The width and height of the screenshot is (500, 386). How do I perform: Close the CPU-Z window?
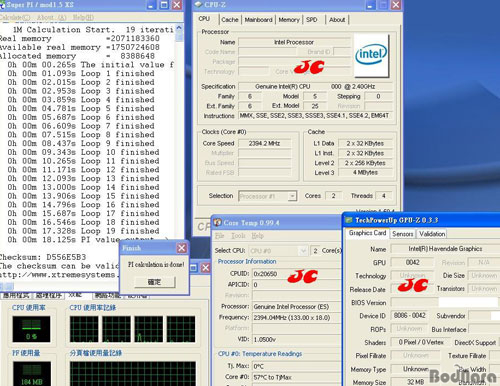tap(396, 5)
